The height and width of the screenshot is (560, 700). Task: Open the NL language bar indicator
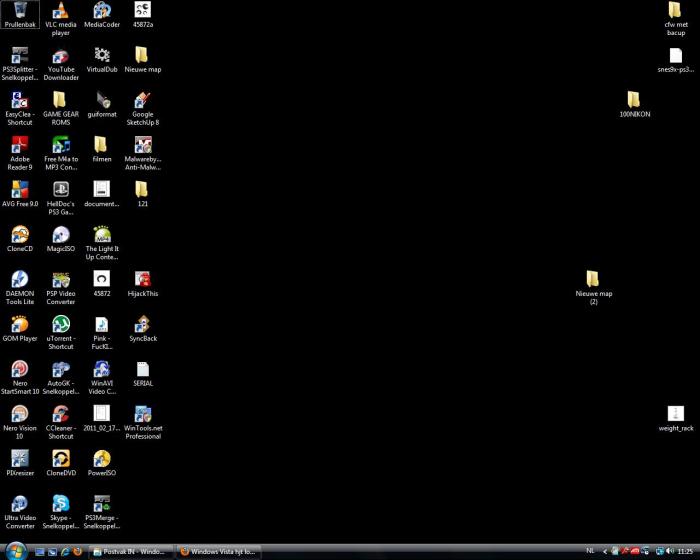tap(590, 551)
